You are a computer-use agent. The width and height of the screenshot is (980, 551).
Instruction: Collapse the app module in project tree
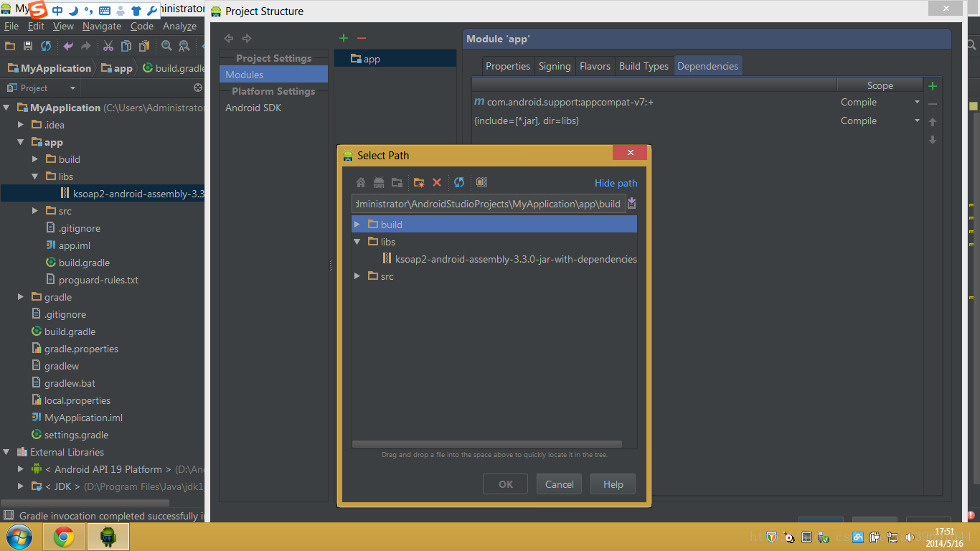(x=21, y=142)
